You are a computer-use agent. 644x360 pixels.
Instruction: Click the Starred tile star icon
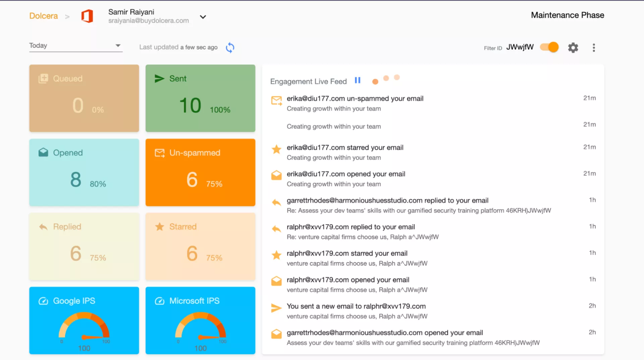pyautogui.click(x=160, y=227)
